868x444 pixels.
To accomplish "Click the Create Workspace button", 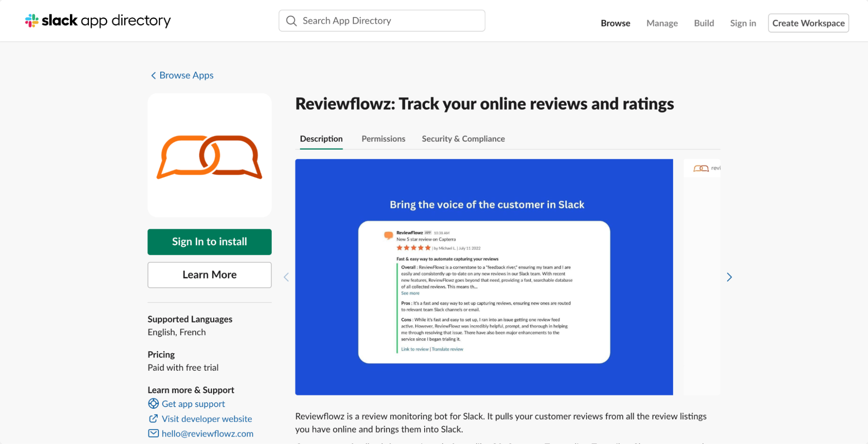I will (809, 23).
